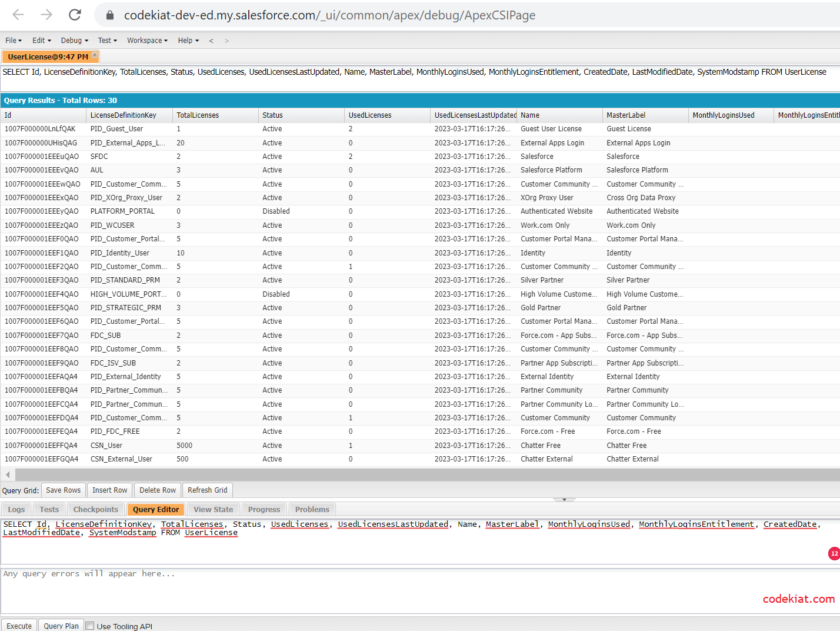This screenshot has height=631, width=840.
Task: Switch to the Checkpoints tab
Action: coord(96,510)
